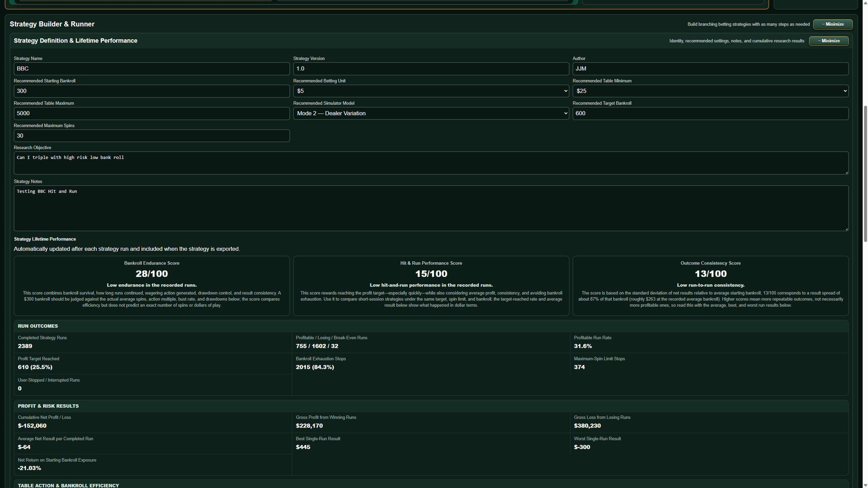Image resolution: width=868 pixels, height=488 pixels.
Task: Select the Outcome Consistency Score 13/100
Action: 710,274
